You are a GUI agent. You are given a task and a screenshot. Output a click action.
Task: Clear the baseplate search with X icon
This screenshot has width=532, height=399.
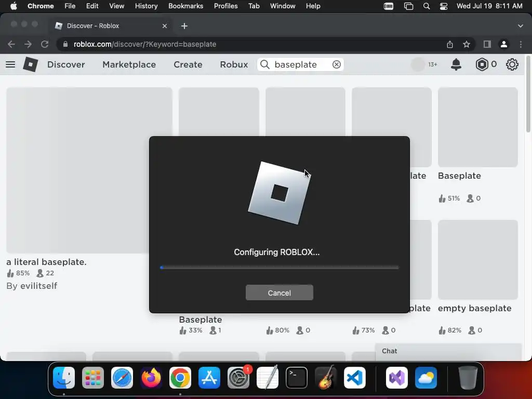336,64
